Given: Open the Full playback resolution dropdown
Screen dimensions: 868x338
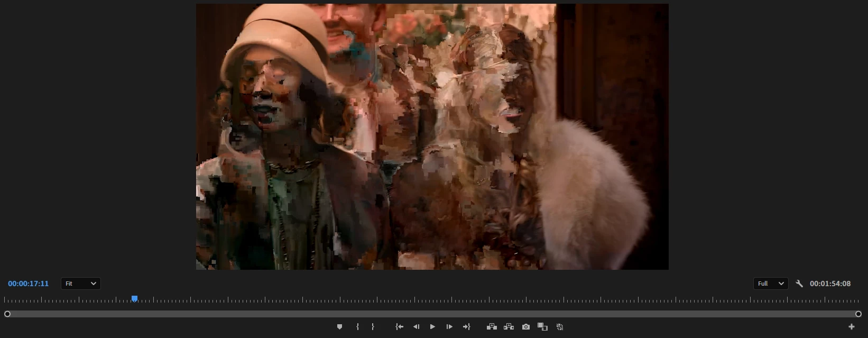Looking at the screenshot, I should click(x=771, y=284).
